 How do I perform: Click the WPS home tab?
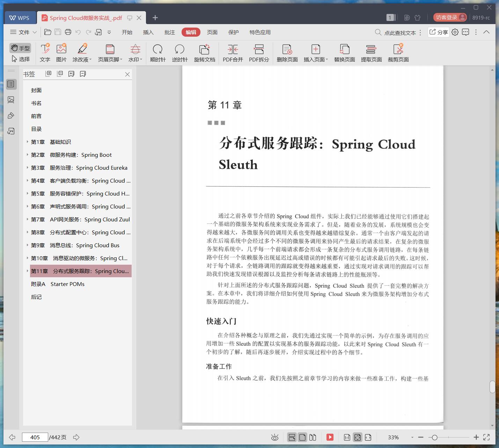[20, 18]
